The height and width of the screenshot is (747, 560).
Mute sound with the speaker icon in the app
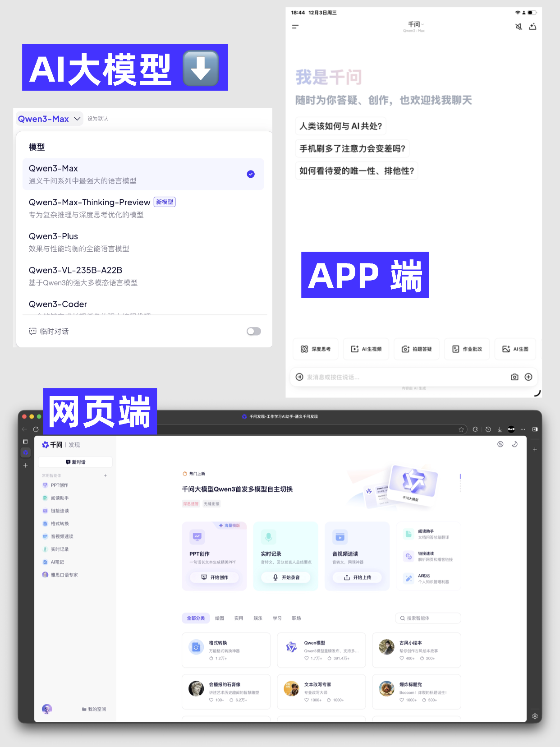[519, 27]
